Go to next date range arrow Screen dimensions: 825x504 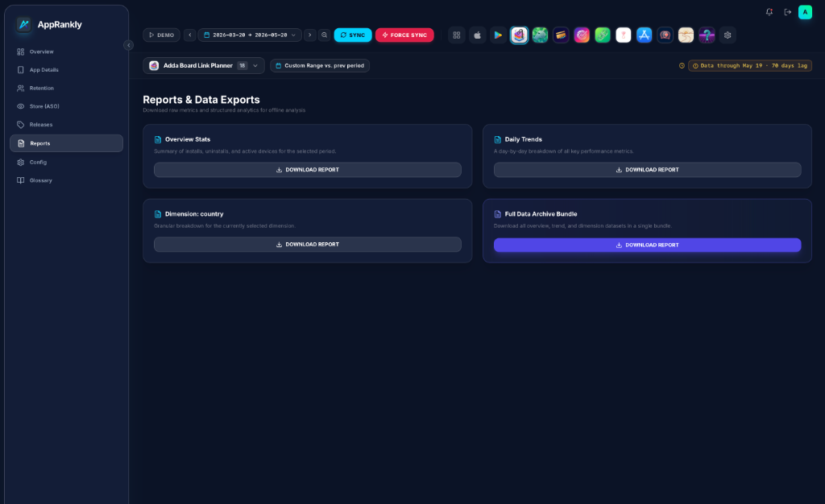pos(310,35)
